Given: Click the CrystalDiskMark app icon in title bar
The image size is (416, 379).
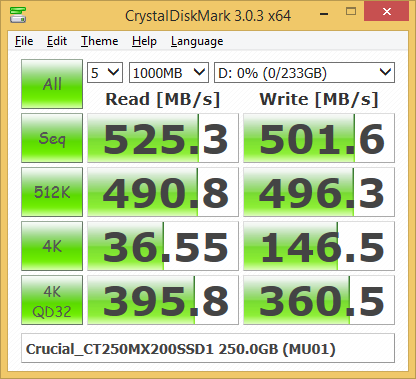Looking at the screenshot, I should click(18, 15).
